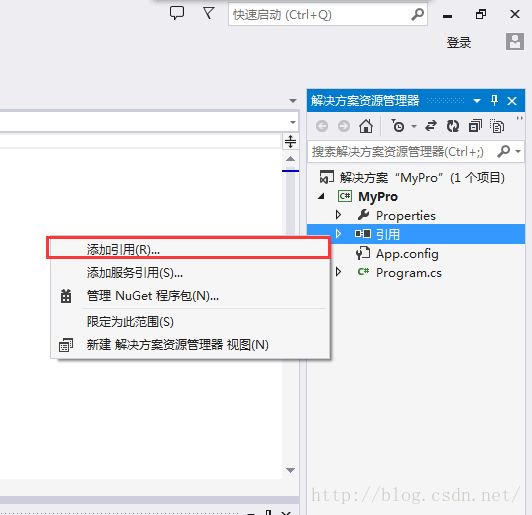
Task: Open search options dropdown in Solution Explorer
Action: [x=518, y=151]
